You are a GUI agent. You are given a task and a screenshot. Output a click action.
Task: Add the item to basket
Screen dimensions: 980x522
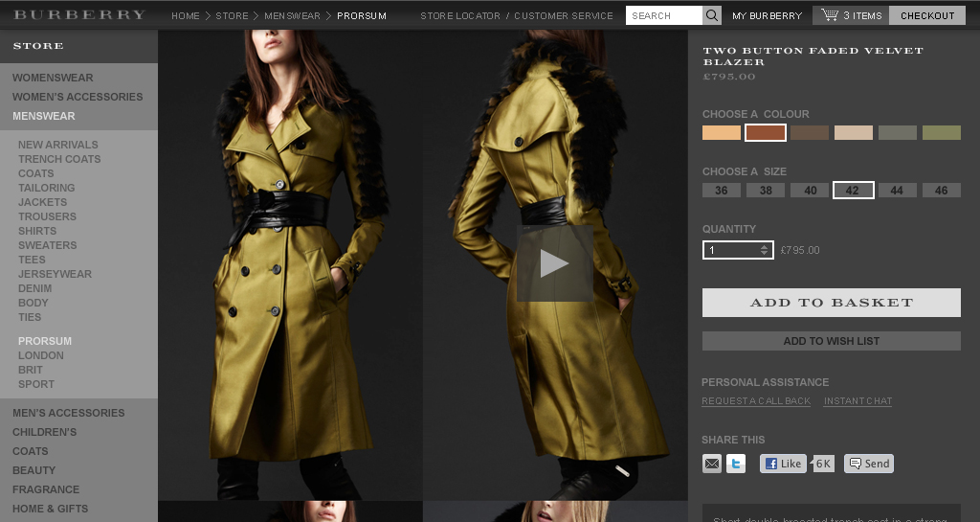click(x=831, y=303)
